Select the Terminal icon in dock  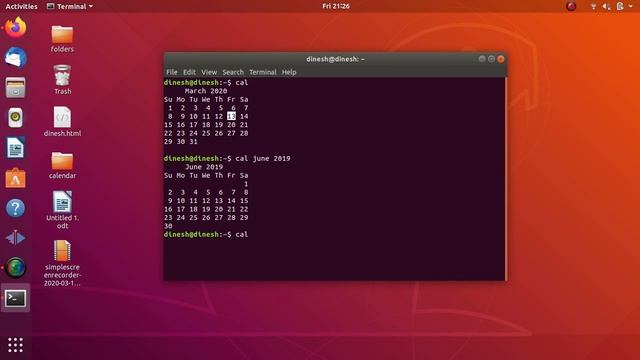pos(16,298)
